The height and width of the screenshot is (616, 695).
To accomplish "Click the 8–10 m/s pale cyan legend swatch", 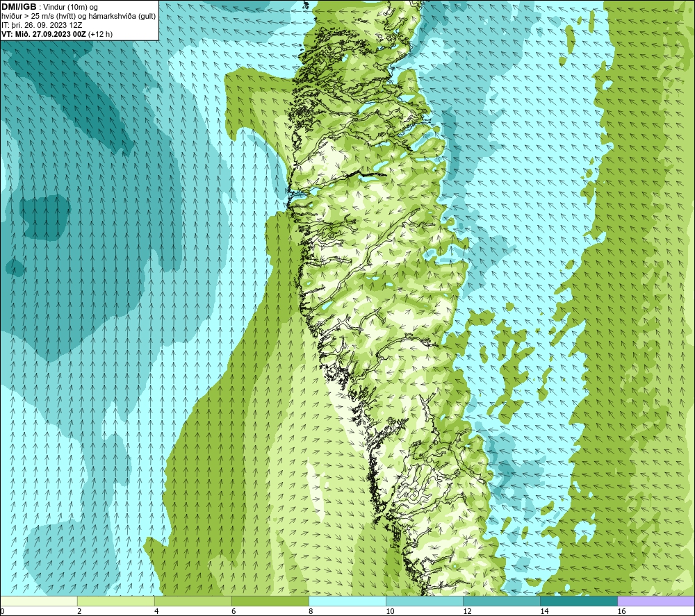I will (x=347, y=601).
